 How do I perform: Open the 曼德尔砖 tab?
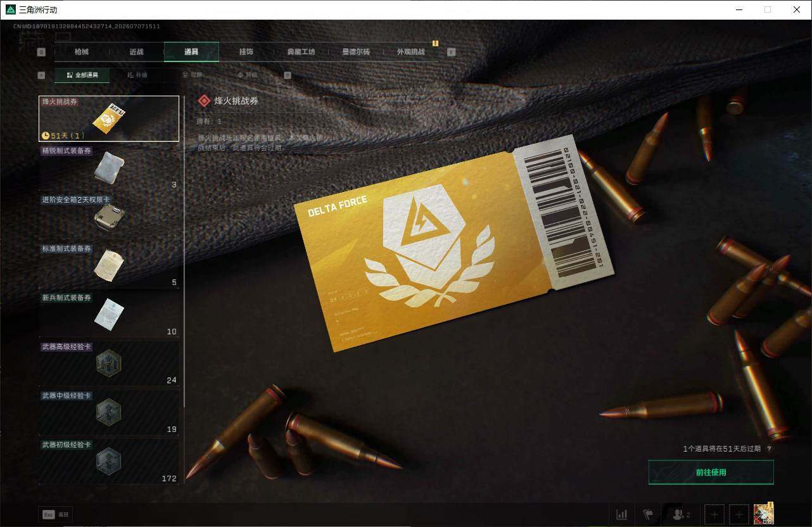[355, 52]
